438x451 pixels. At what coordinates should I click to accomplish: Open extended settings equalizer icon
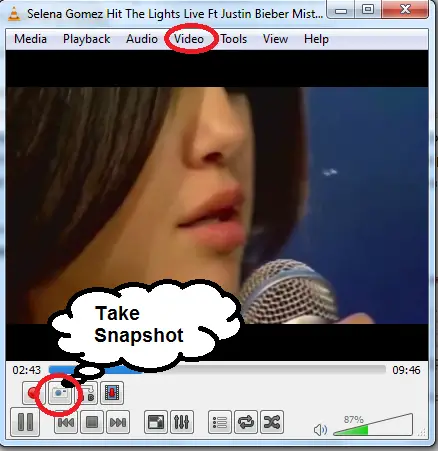[182, 422]
